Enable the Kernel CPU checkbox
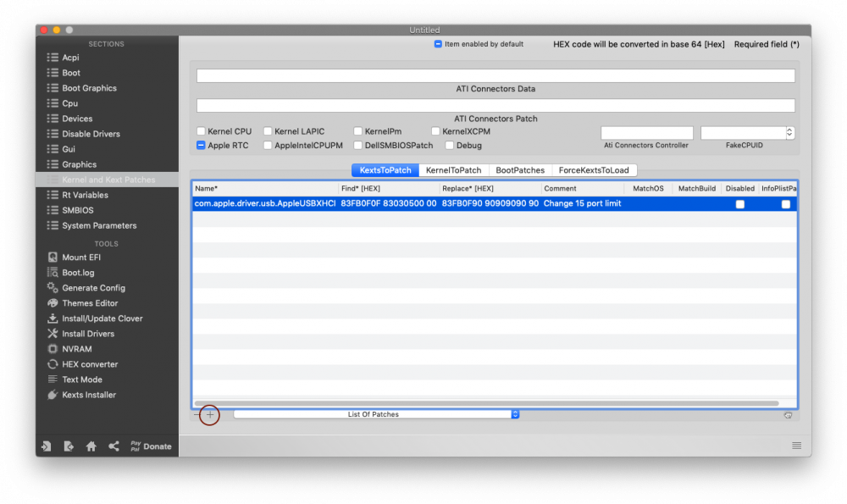This screenshot has height=504, width=847. 201,131
